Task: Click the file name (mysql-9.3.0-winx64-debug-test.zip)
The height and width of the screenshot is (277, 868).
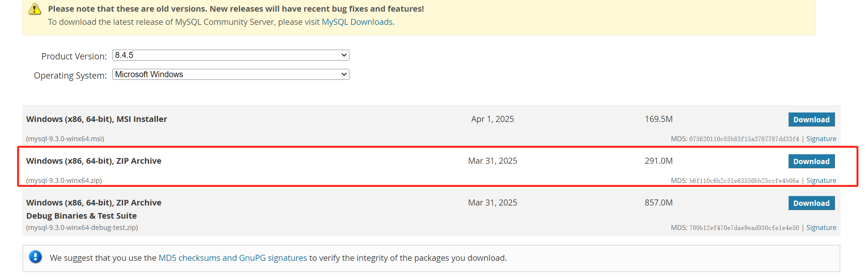Action: (82, 228)
